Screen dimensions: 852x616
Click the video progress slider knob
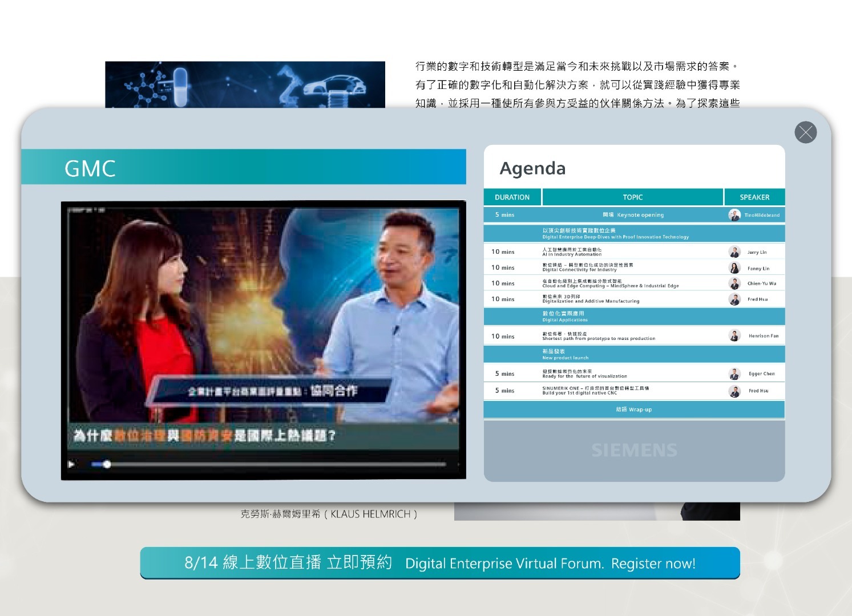pos(107,464)
